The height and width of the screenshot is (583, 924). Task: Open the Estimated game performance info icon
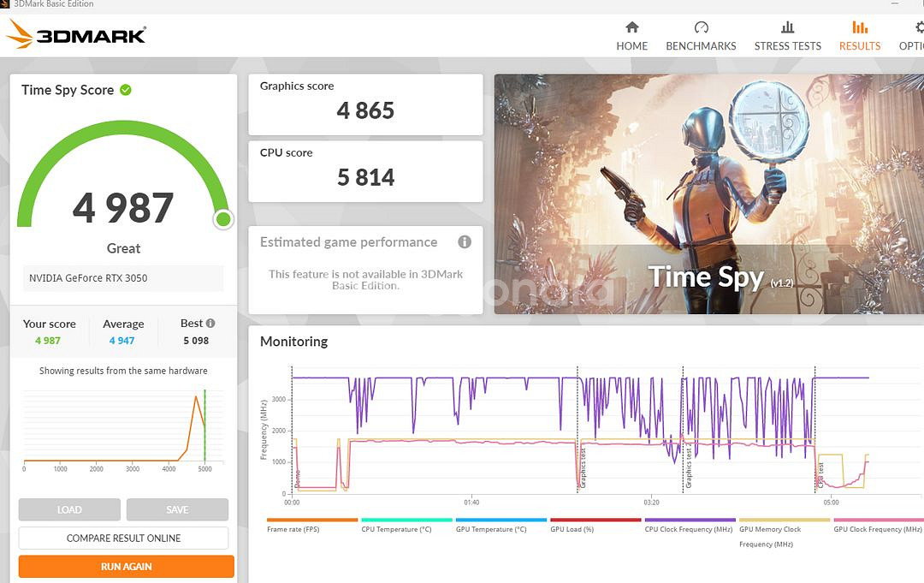coord(465,241)
